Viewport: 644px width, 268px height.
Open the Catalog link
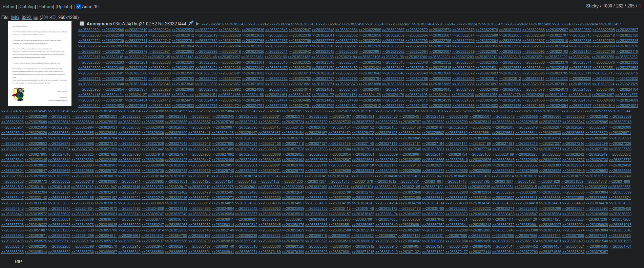tap(27, 6)
